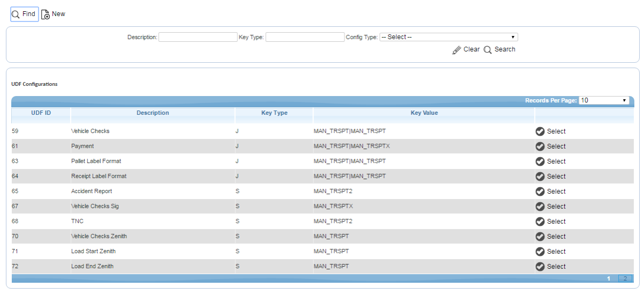Focus the Key Type input field
Screen dimensions: 644x294
[305, 37]
